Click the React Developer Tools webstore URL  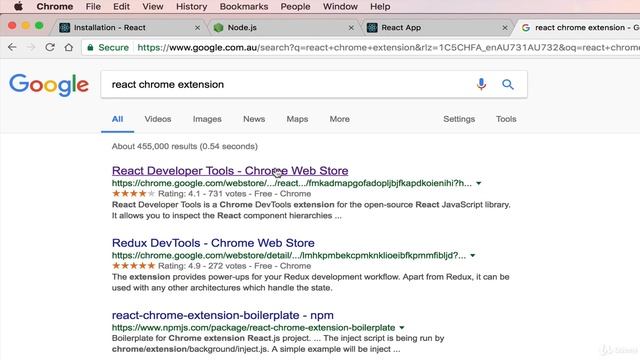(x=291, y=183)
